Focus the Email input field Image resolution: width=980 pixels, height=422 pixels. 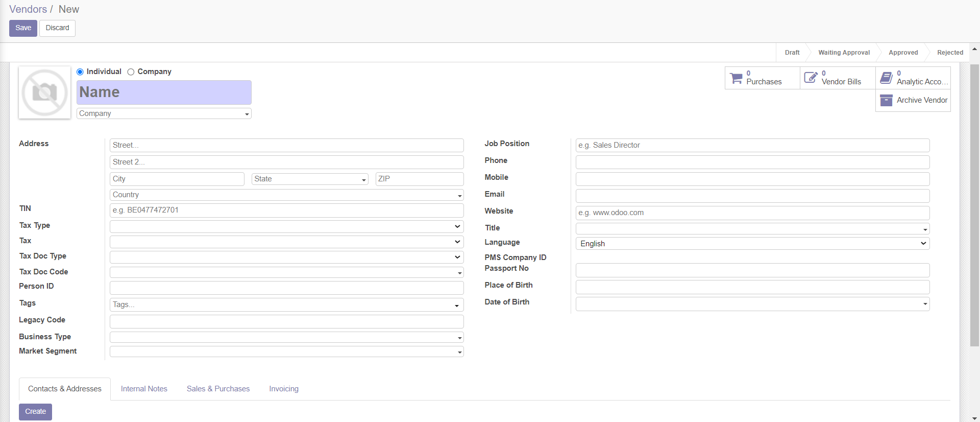(752, 196)
